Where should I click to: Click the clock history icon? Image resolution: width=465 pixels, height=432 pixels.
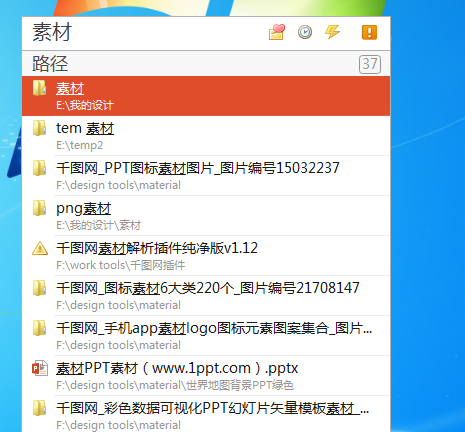point(305,32)
